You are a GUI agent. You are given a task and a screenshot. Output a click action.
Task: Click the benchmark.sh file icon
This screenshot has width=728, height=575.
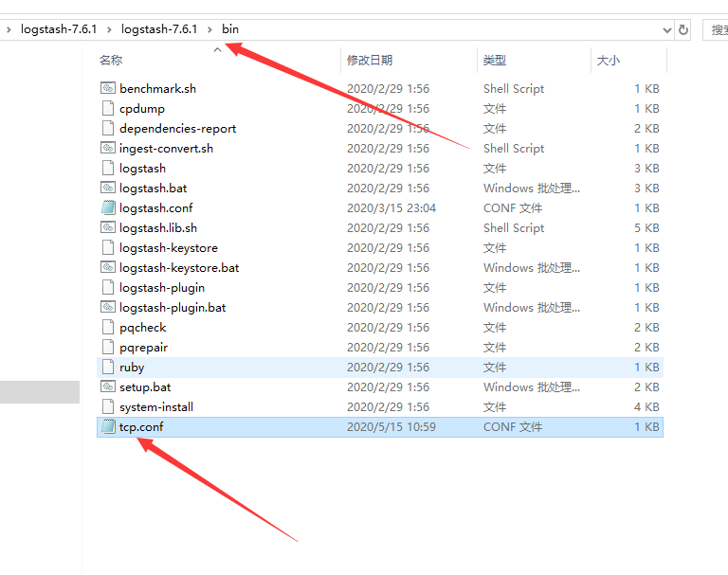coord(108,88)
